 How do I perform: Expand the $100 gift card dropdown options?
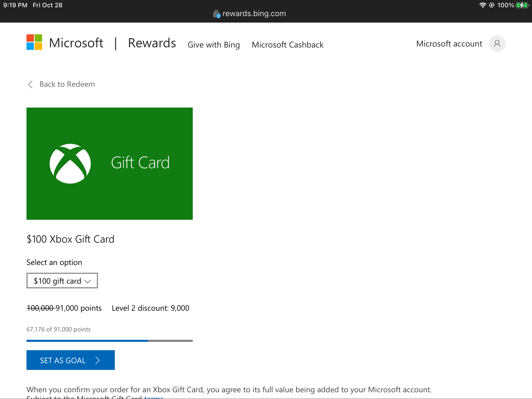tap(62, 280)
